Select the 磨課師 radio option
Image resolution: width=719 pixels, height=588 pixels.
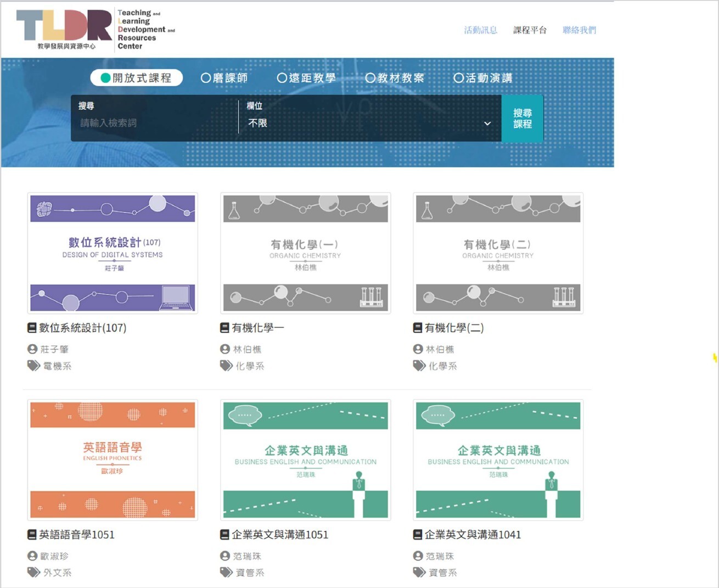(x=206, y=78)
